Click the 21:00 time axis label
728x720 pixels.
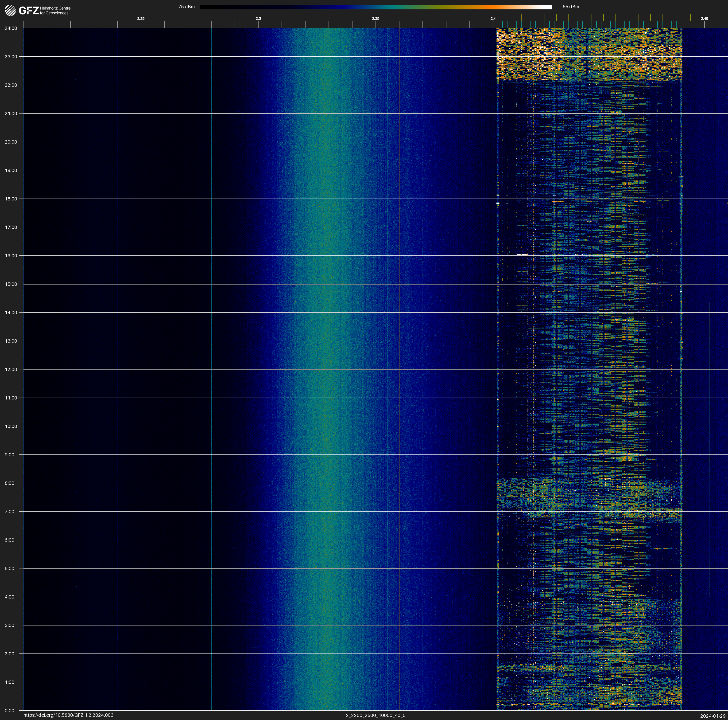pyautogui.click(x=11, y=113)
